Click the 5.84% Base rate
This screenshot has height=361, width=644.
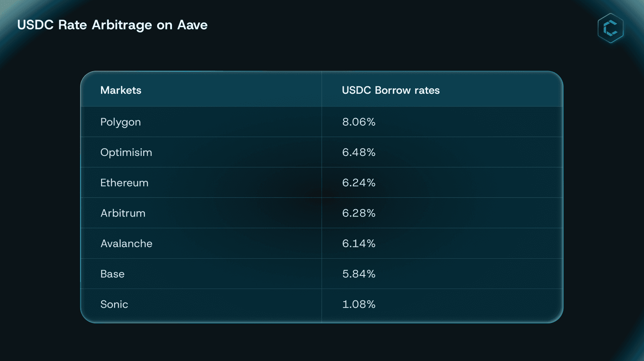pos(359,274)
